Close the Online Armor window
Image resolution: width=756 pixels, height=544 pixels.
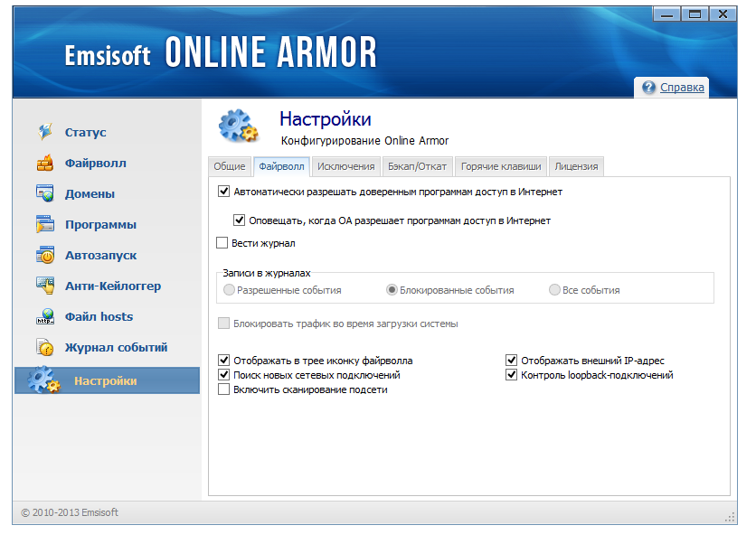coord(723,14)
